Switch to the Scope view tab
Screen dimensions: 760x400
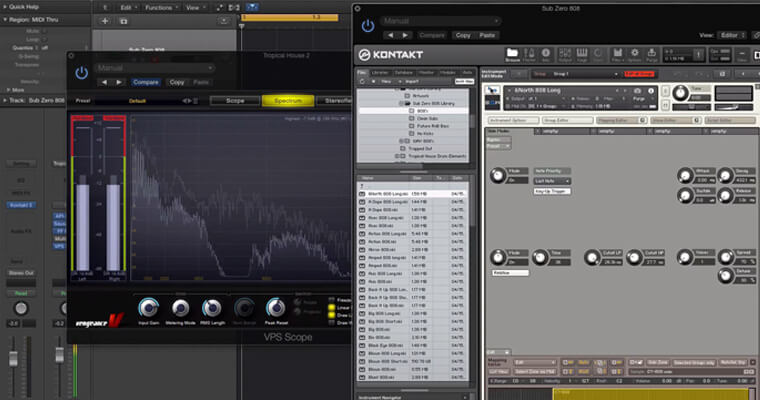[x=235, y=101]
